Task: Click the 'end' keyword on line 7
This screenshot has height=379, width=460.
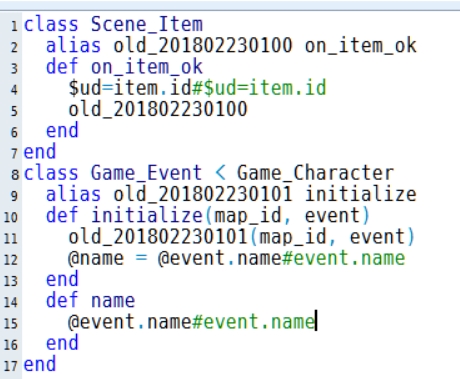Action: click(40, 152)
